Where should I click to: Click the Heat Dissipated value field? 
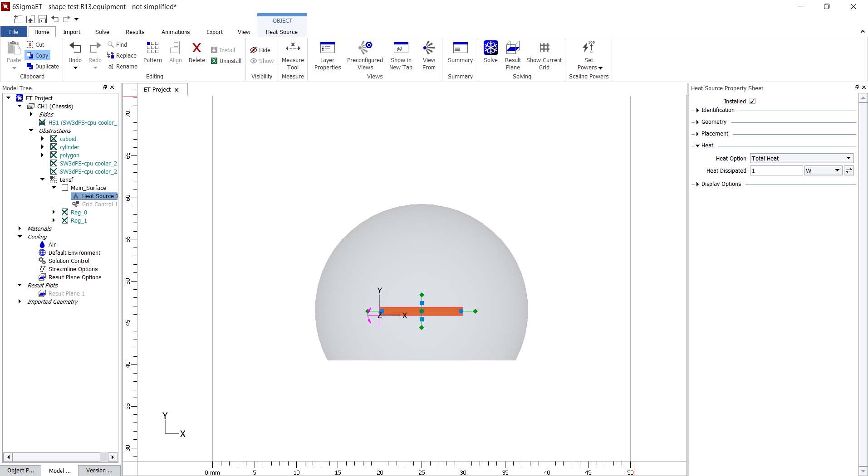[x=776, y=170]
